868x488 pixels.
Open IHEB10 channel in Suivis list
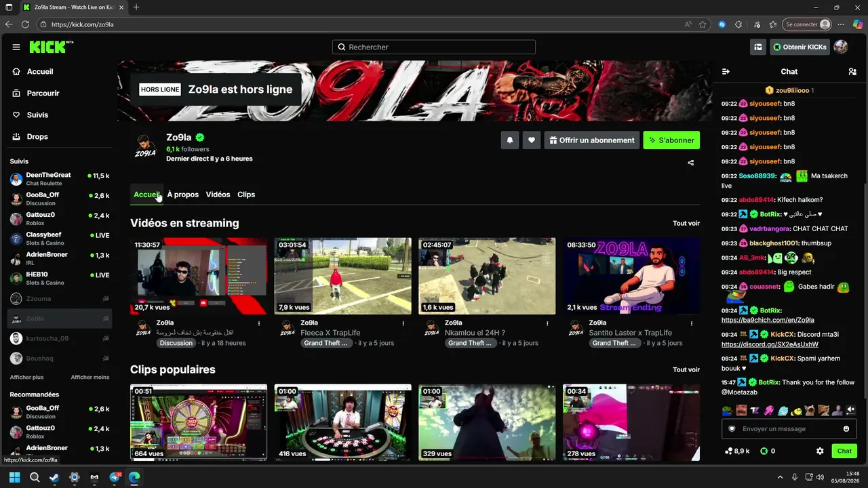coord(60,279)
